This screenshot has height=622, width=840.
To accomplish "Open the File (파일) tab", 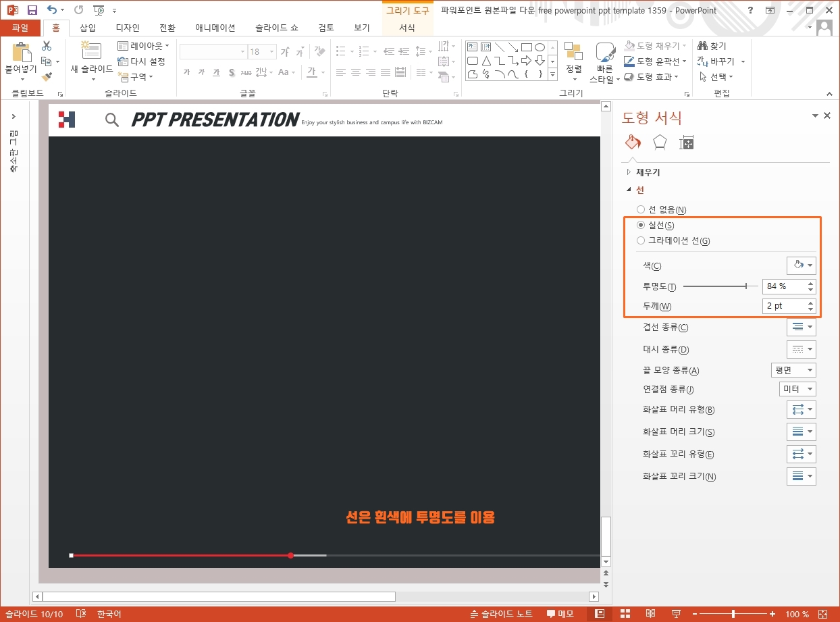I will pyautogui.click(x=21, y=28).
